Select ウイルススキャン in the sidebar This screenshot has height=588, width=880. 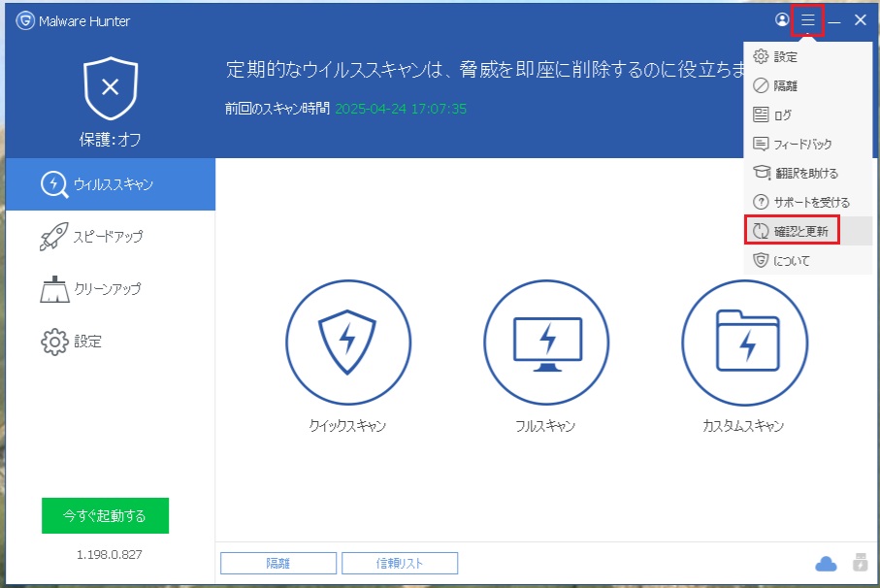111,184
